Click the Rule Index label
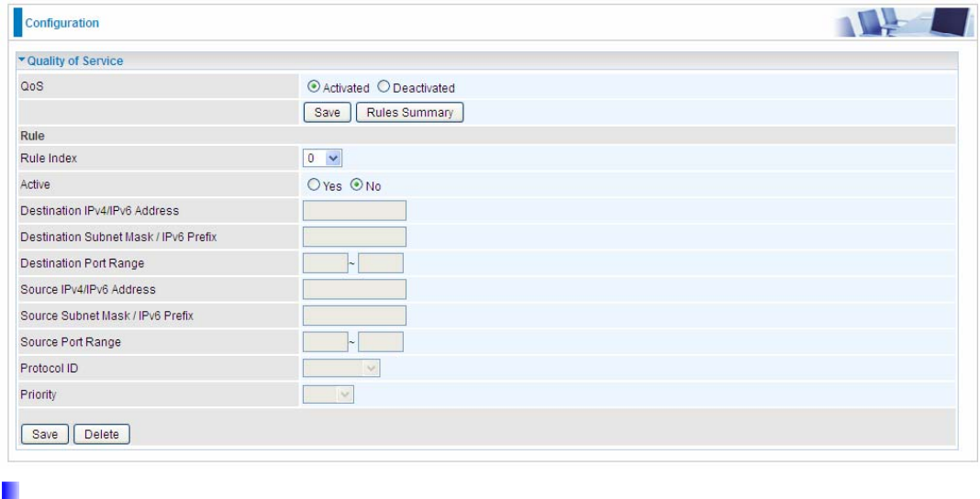 [x=49, y=159]
